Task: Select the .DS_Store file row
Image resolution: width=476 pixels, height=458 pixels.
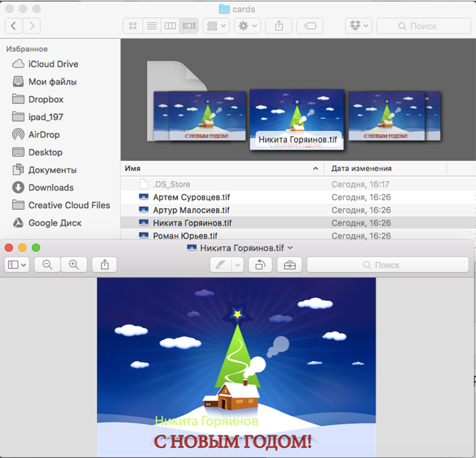Action: [x=298, y=184]
